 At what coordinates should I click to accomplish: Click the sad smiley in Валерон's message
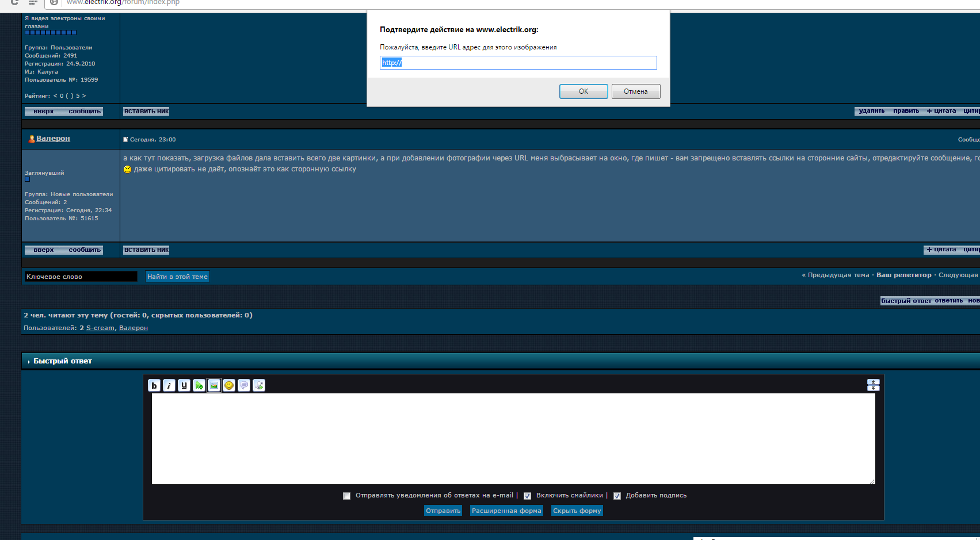(x=127, y=169)
